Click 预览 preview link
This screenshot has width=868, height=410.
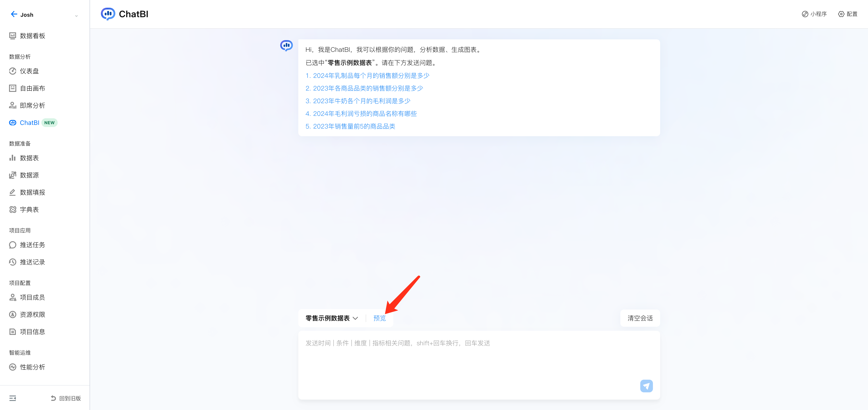[x=379, y=318]
